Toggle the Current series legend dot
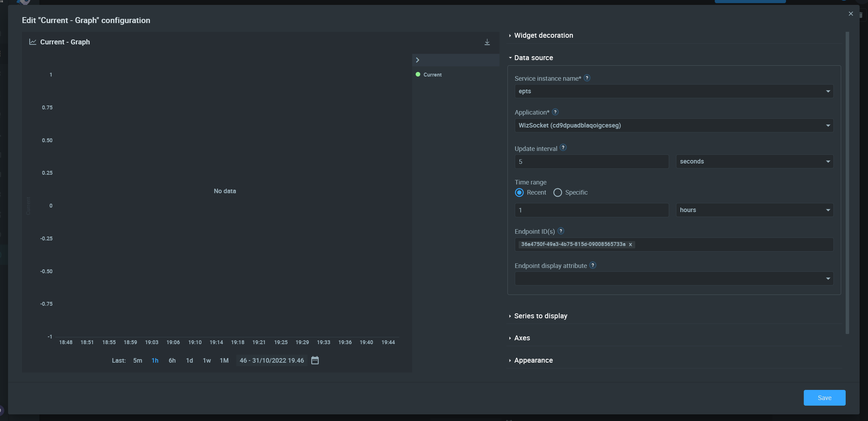868x421 pixels. [x=418, y=74]
